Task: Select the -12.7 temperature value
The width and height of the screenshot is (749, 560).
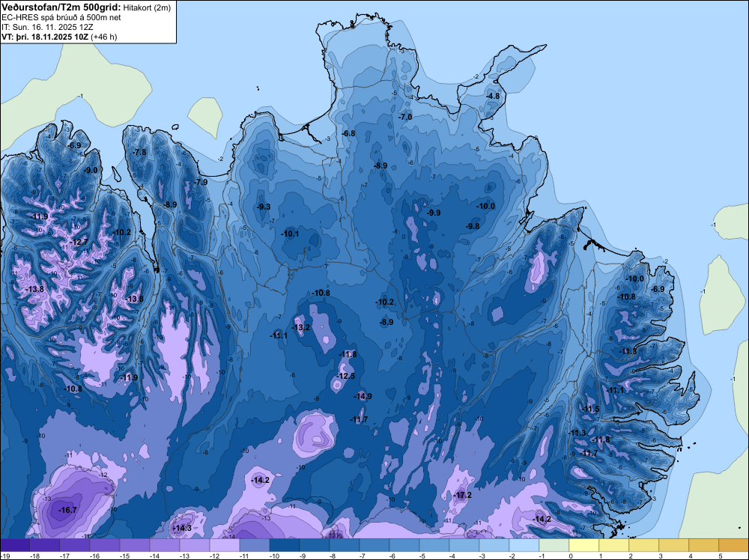Action: tap(79, 242)
